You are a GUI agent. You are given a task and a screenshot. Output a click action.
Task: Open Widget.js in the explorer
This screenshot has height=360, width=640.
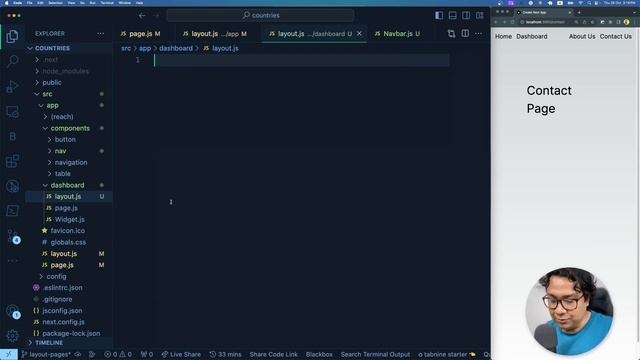(69, 220)
